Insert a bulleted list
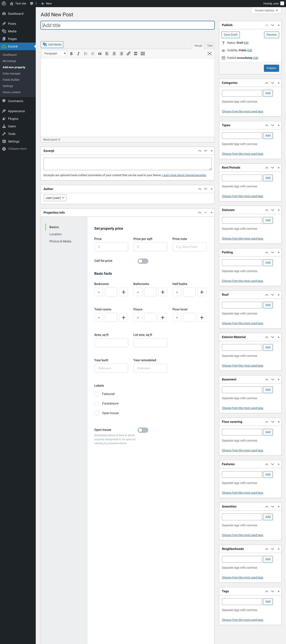The height and width of the screenshot is (644, 286). 86,54
